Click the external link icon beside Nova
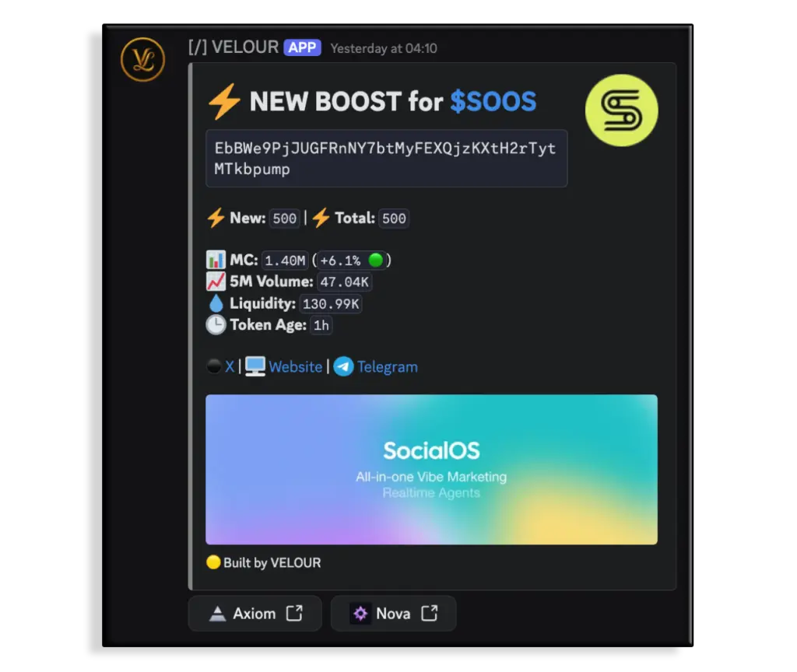Screen dimensions: 797x672 430,613
